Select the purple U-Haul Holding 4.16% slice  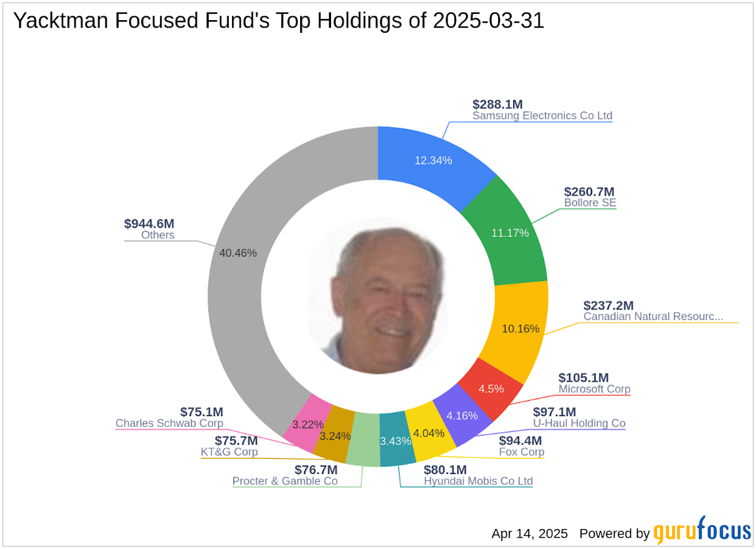coord(462,416)
